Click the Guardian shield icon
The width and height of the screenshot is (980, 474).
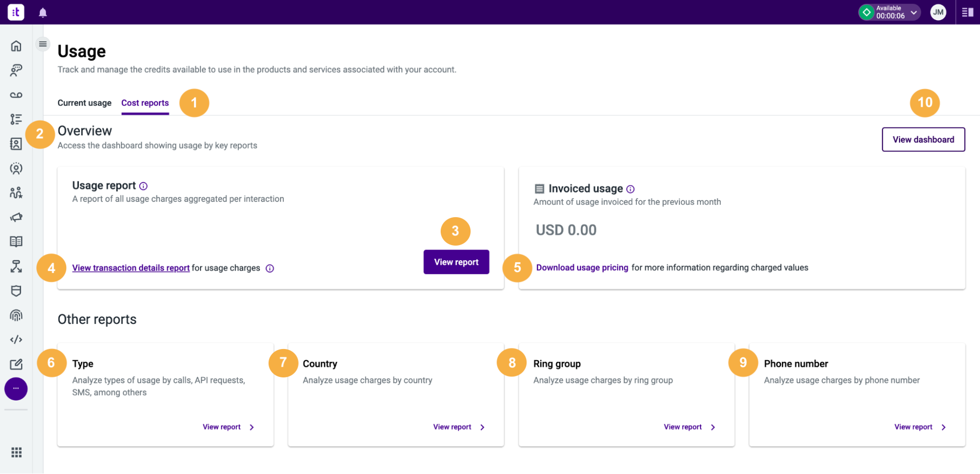click(x=16, y=291)
